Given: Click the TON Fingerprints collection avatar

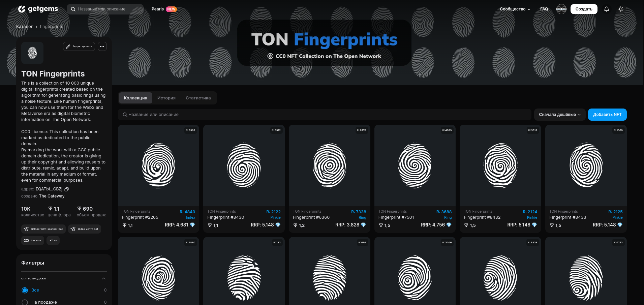Looking at the screenshot, I should (32, 53).
